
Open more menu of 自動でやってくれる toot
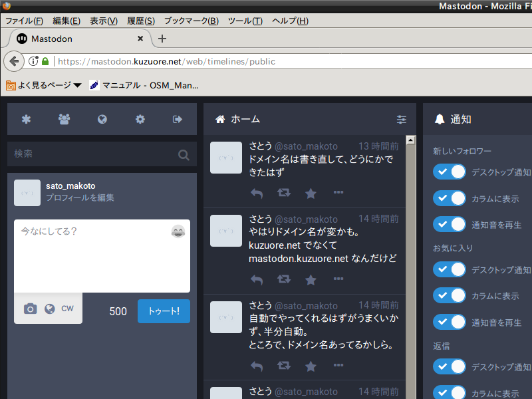pyautogui.click(x=338, y=365)
